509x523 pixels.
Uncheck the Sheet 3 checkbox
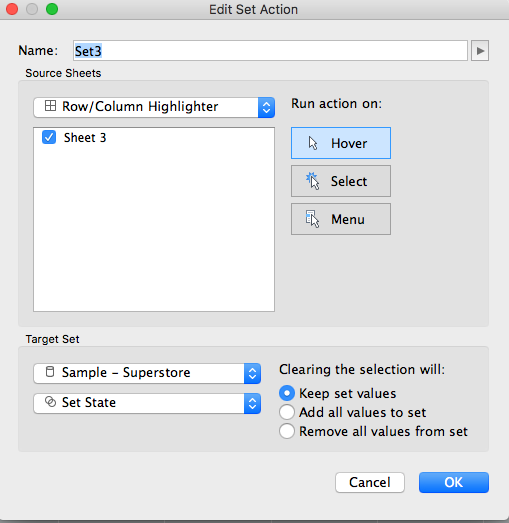49,137
